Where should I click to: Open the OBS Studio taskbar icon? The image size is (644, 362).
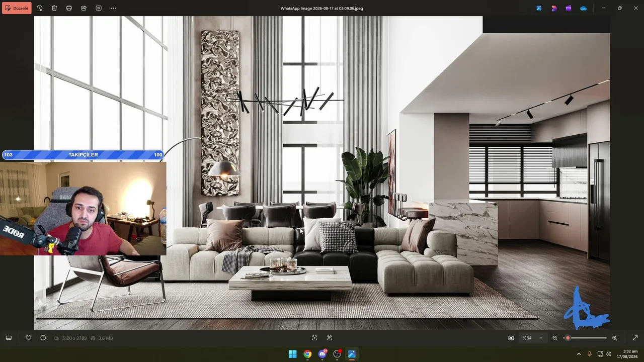[337, 354]
